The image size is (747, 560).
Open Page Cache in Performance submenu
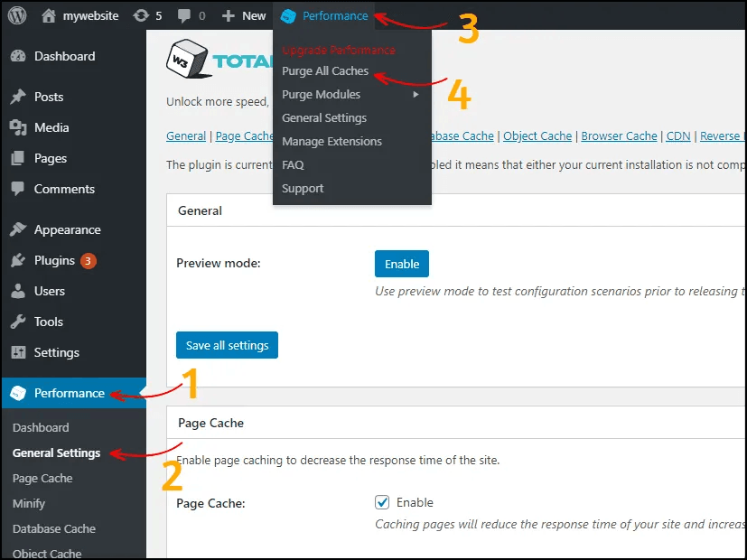42,478
